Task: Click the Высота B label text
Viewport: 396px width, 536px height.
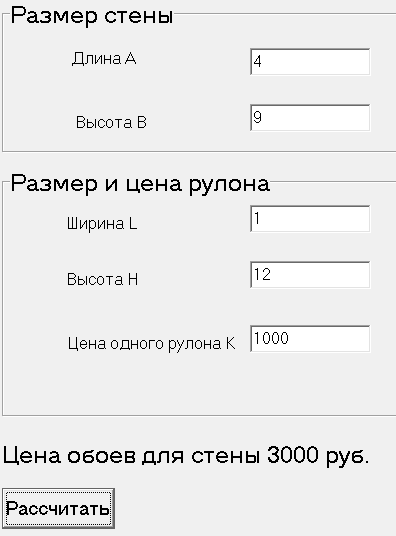Action: tap(111, 122)
